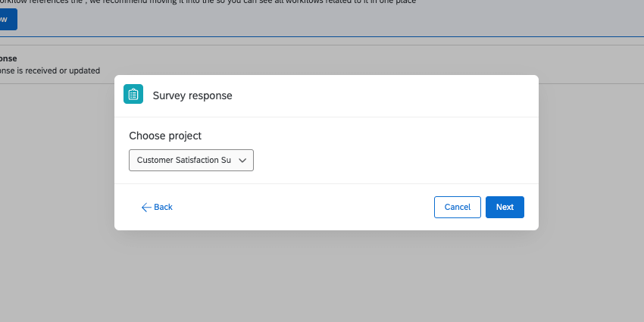Click blank header area right of dialog title
This screenshot has height=322, width=644.
379,95
